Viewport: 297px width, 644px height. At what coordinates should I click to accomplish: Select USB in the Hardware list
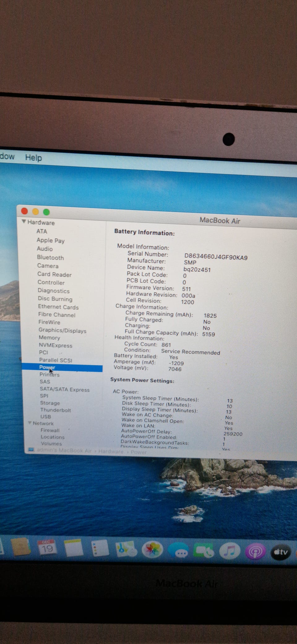click(45, 417)
